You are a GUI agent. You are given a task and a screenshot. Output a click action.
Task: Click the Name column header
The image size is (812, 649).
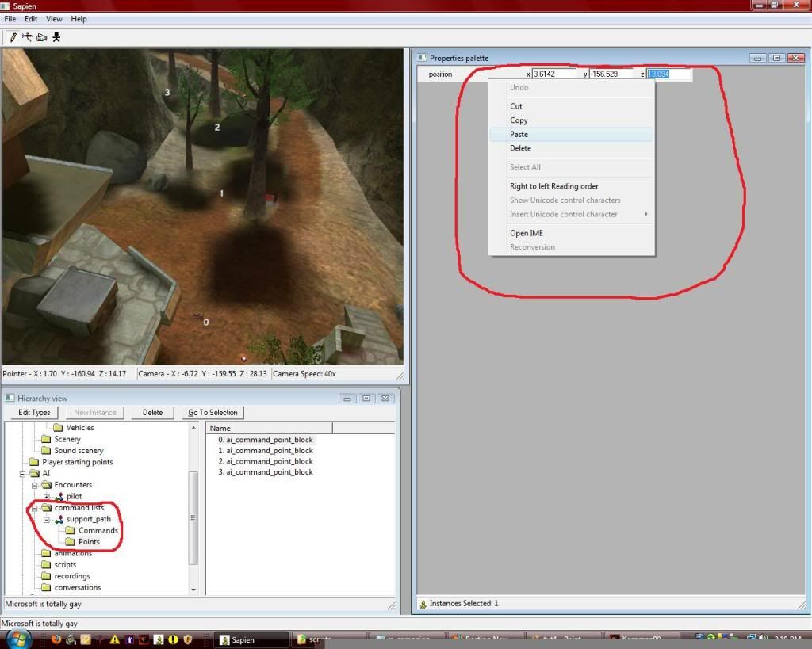pos(270,428)
